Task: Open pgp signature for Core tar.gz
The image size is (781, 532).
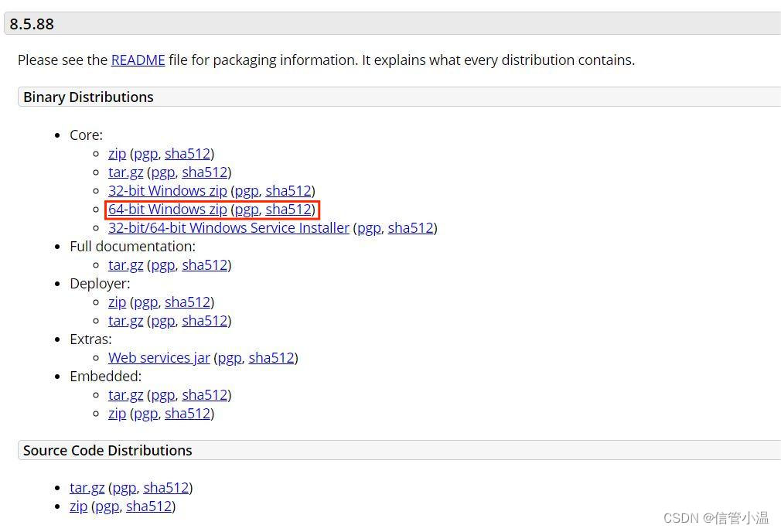Action: [163, 172]
